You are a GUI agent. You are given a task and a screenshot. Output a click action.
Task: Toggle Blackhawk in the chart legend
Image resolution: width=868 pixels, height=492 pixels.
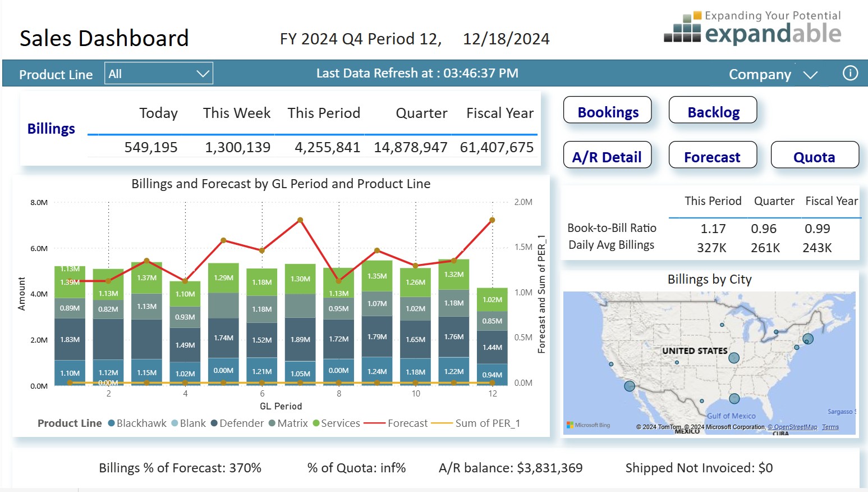(137, 423)
